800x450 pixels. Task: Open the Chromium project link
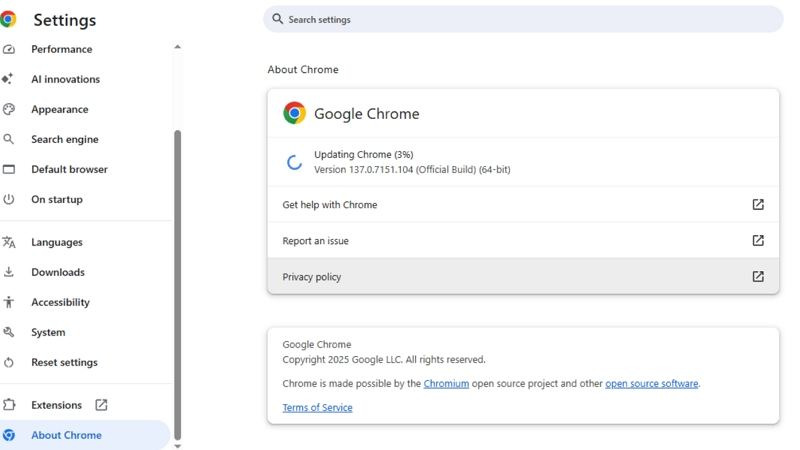point(446,384)
